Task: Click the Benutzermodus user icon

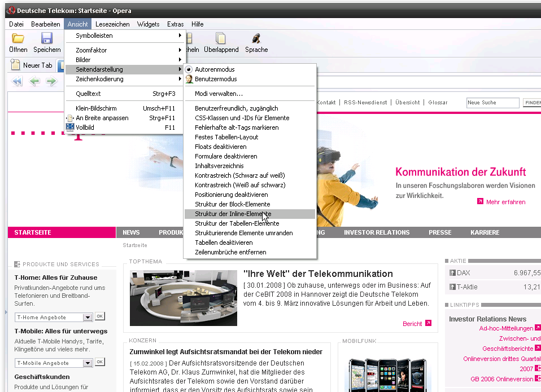Action: pyautogui.click(x=189, y=79)
